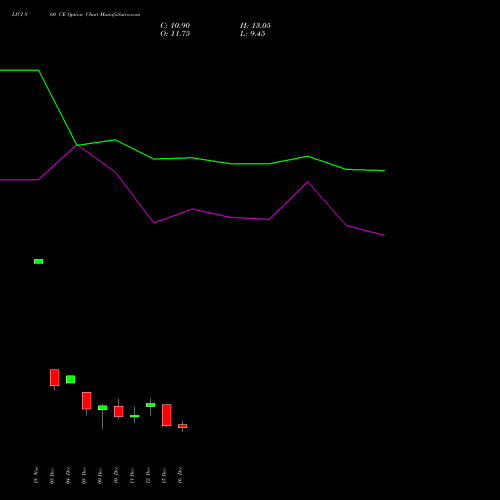Click the 15 Dec date axis label
This screenshot has height=500, width=500.
tap(164, 476)
